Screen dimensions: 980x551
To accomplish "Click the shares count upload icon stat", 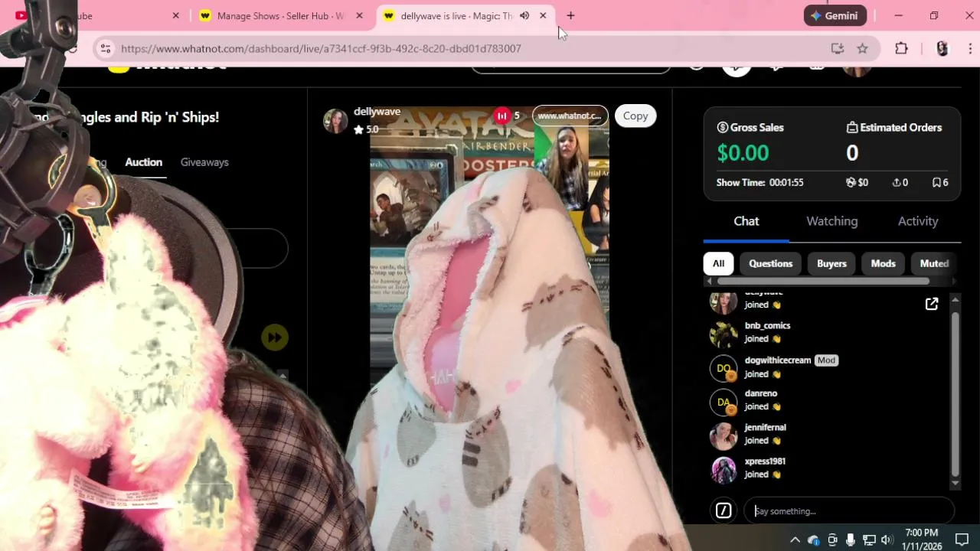I will point(900,182).
